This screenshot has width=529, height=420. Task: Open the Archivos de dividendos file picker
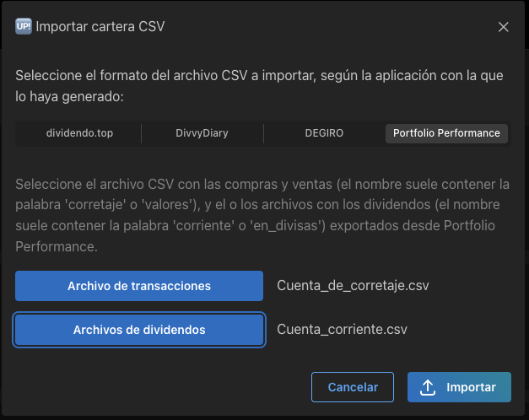(x=139, y=330)
